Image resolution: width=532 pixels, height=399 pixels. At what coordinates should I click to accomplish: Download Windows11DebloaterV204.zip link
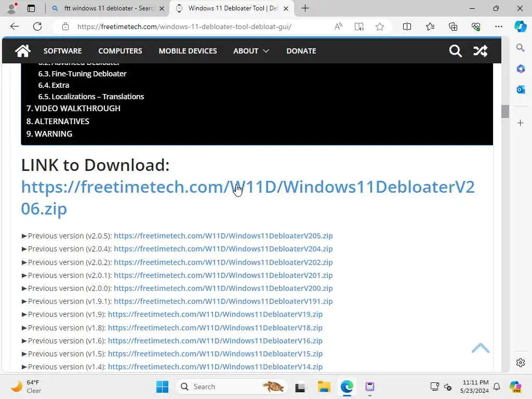click(x=223, y=249)
